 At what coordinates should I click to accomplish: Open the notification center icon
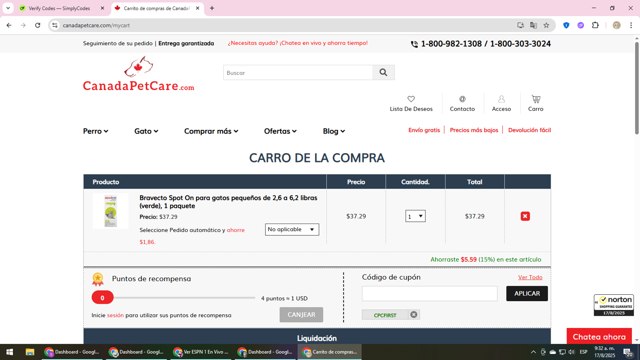coord(628,352)
